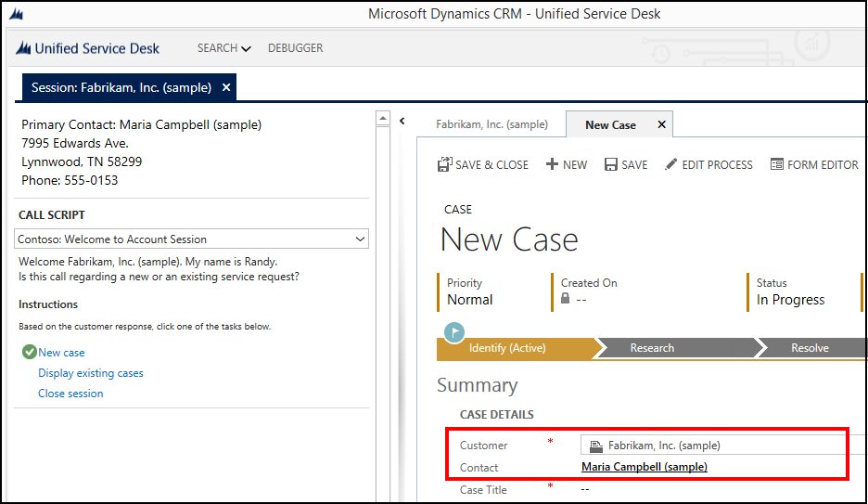This screenshot has height=504, width=868.
Task: Click the Save & Close icon
Action: tap(444, 164)
